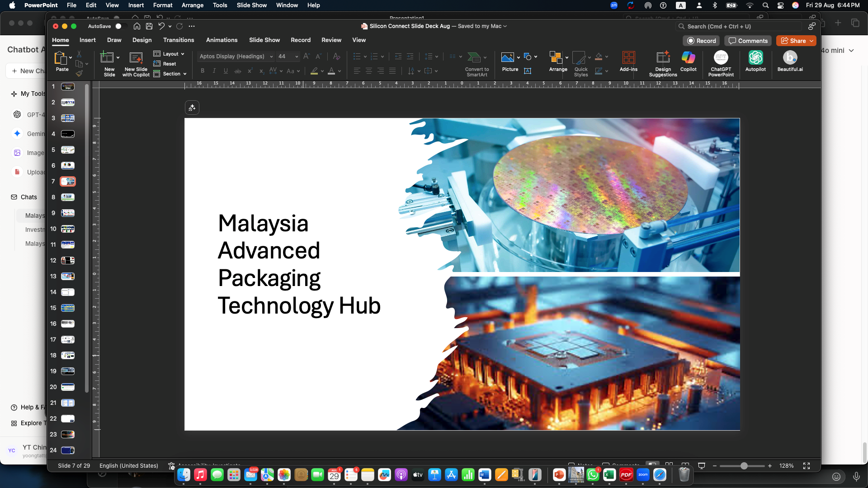This screenshot has height=488, width=868.
Task: Click the Share button
Action: click(793, 41)
